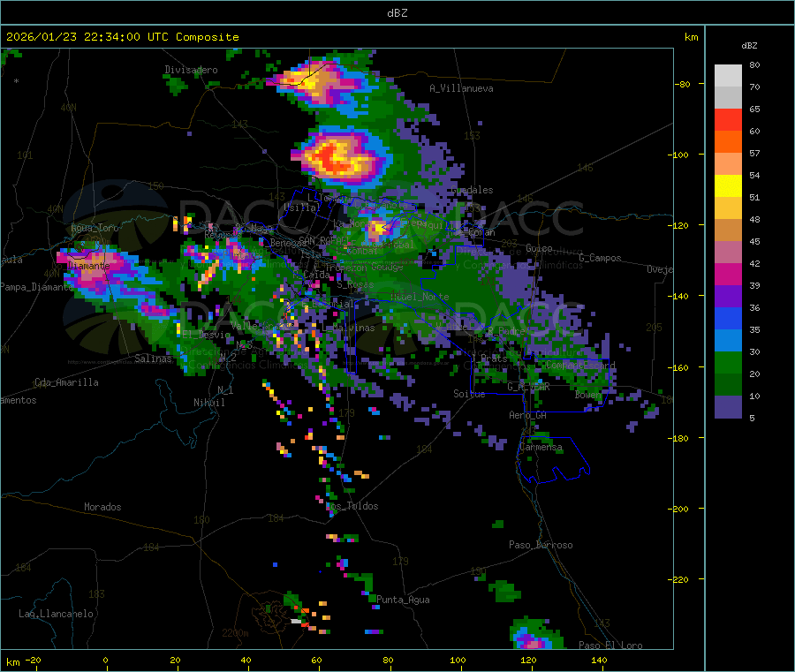Select the bright green 20–30 dBZ legend swatch

(728, 362)
